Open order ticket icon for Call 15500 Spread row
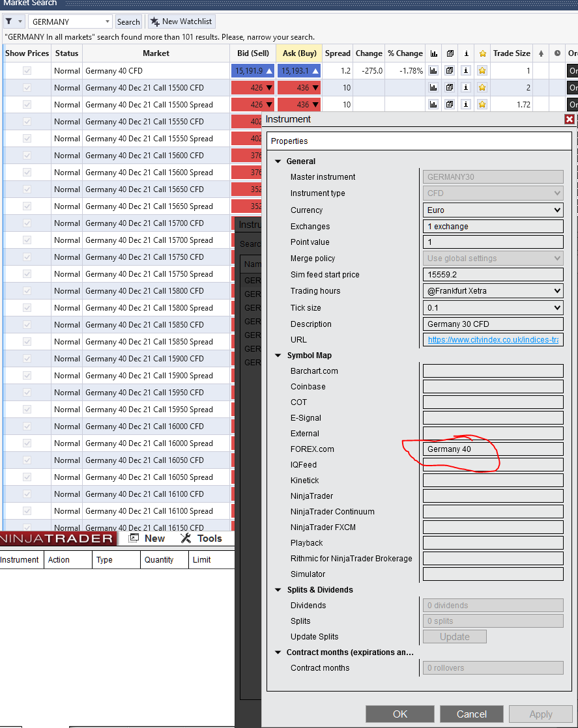This screenshot has width=578, height=728. pos(449,104)
